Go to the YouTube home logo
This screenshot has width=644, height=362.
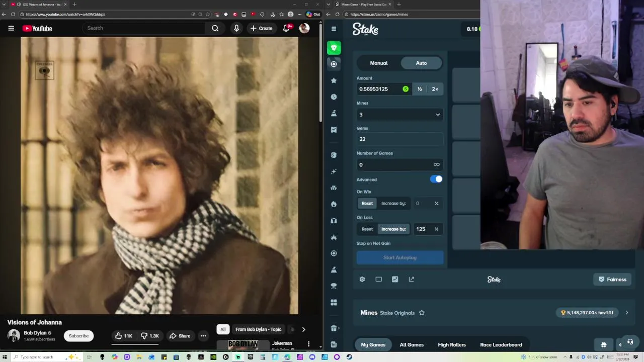[x=37, y=29]
